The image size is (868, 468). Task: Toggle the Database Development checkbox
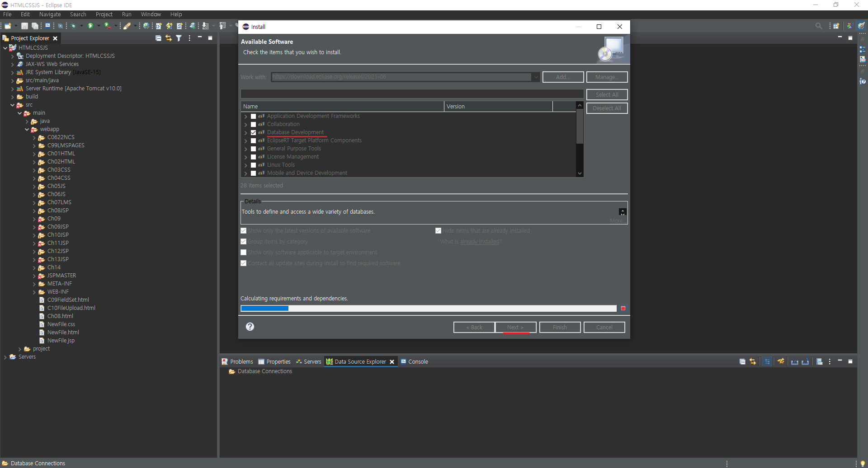(x=254, y=133)
